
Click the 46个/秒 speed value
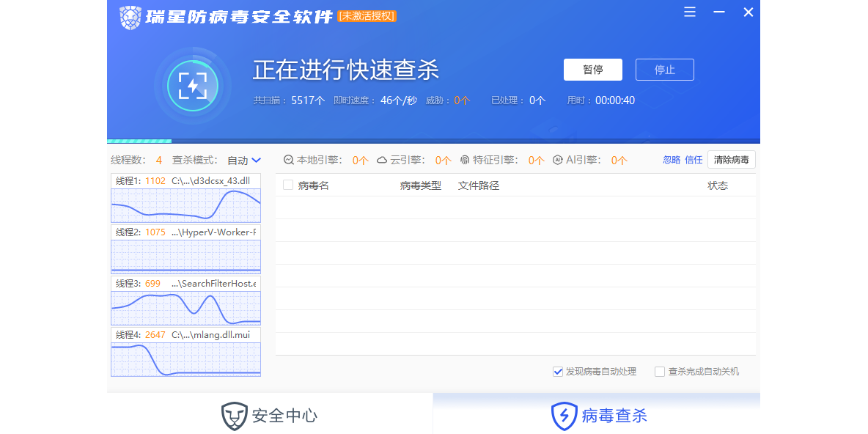pos(399,100)
